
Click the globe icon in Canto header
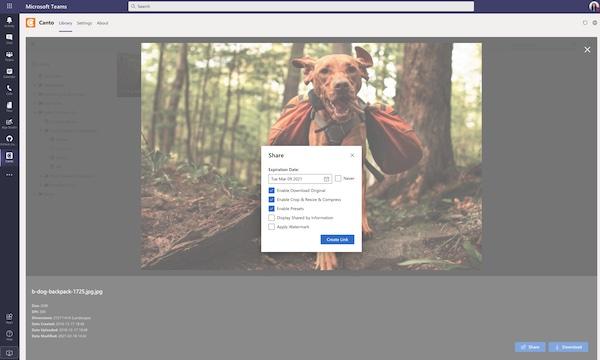point(595,23)
